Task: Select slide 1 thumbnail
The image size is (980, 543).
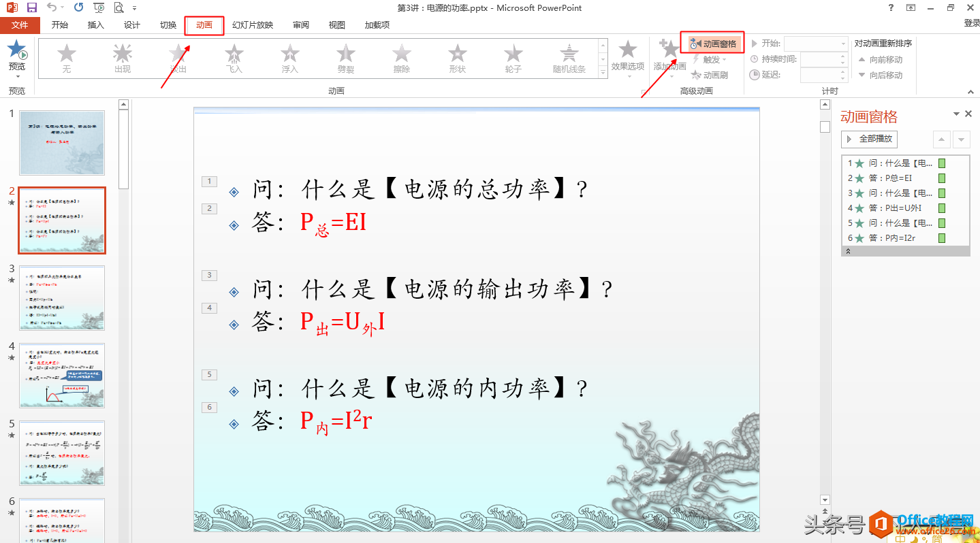Action: click(x=62, y=144)
